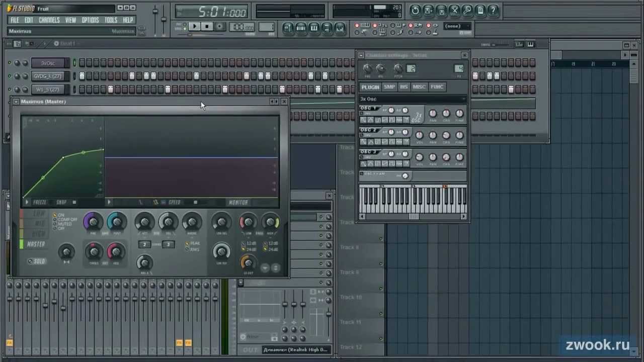Switch to the PLUGIN tab in Channel settings
Screen dimensions: 644x362
click(370, 87)
